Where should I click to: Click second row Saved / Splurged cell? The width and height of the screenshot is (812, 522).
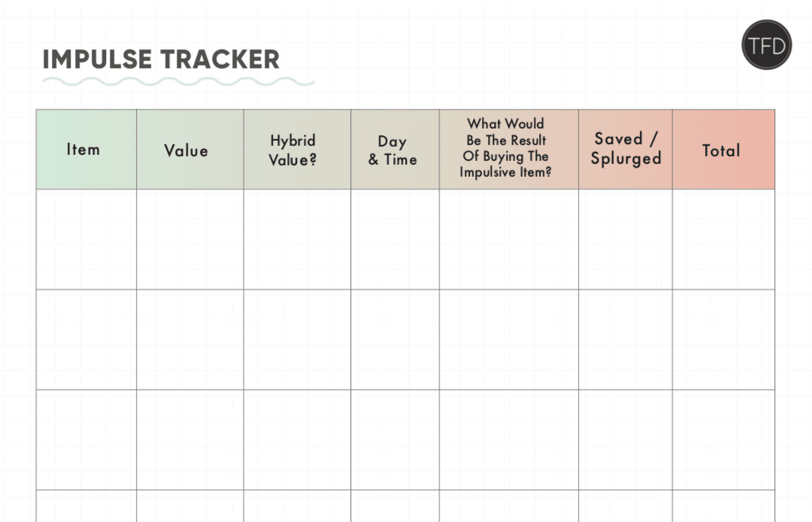pos(626,340)
